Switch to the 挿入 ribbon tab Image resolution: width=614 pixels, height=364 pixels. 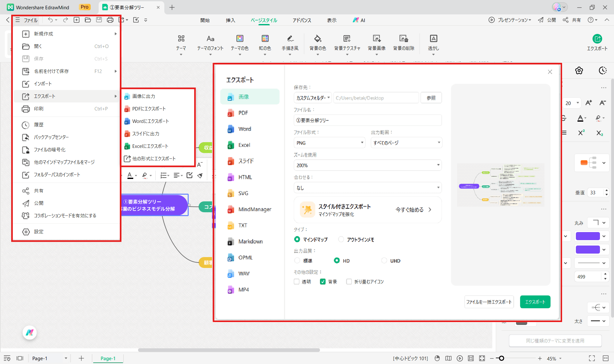230,20
